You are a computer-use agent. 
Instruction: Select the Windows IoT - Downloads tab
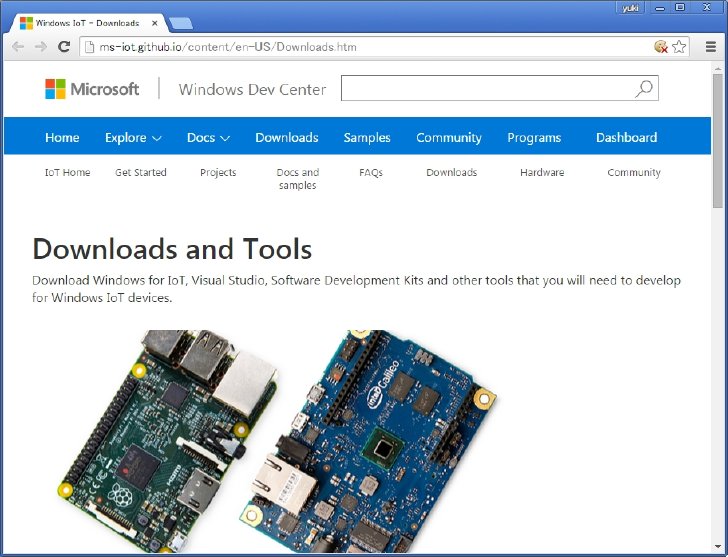click(x=89, y=23)
